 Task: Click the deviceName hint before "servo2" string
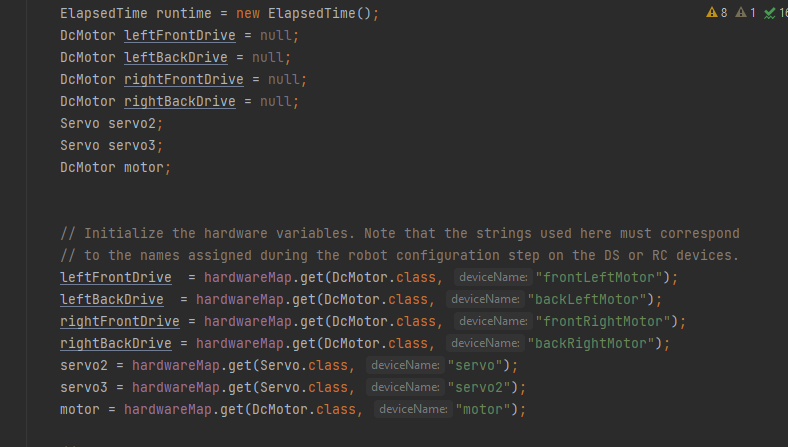404,387
